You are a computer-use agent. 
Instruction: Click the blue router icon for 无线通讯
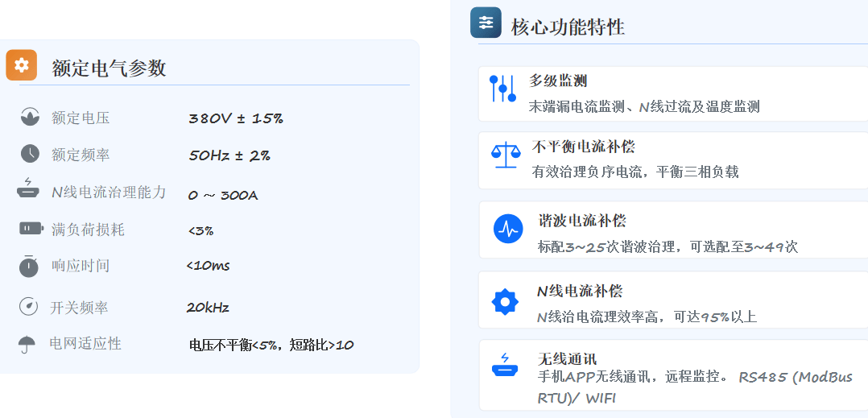[x=505, y=366]
